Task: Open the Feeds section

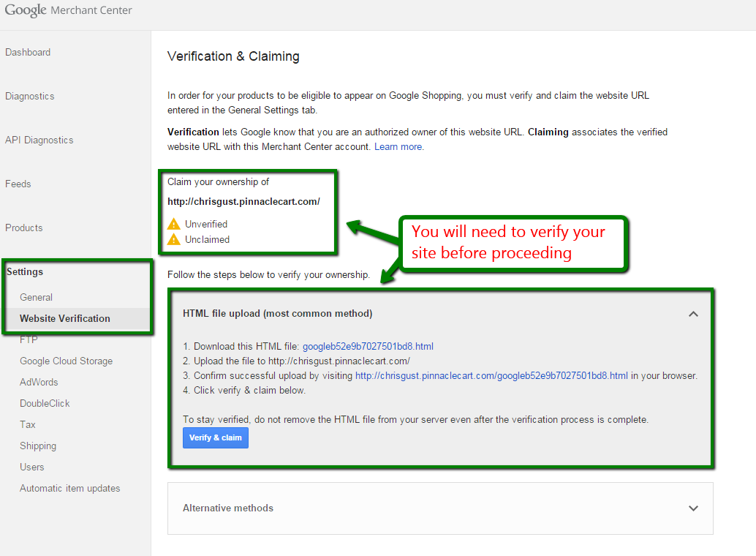Action: (x=18, y=184)
